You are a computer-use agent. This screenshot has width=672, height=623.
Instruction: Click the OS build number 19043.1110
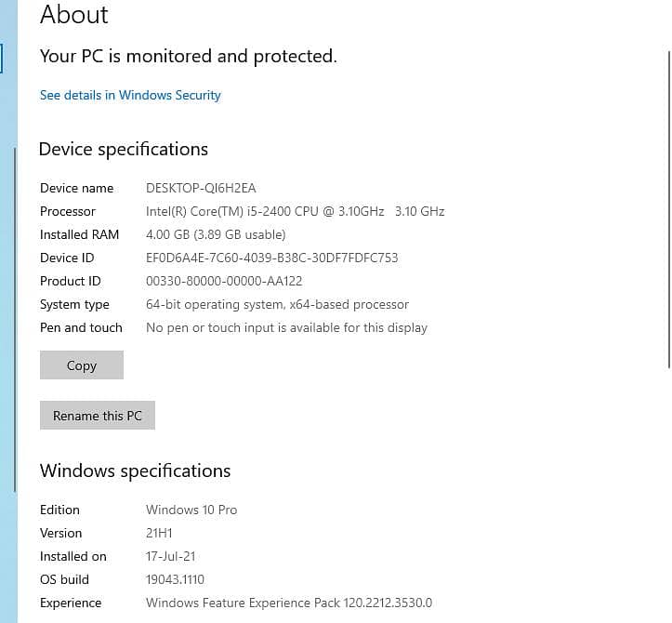(x=177, y=579)
